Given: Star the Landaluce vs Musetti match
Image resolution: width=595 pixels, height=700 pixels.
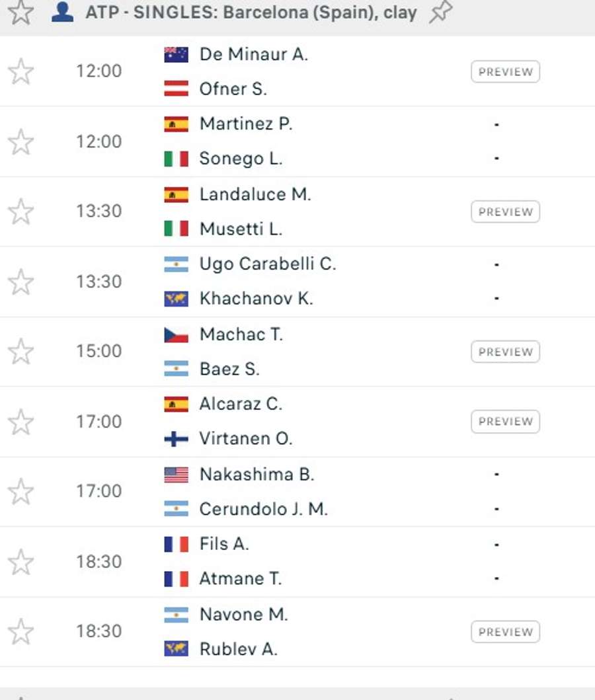Looking at the screenshot, I should tap(21, 212).
